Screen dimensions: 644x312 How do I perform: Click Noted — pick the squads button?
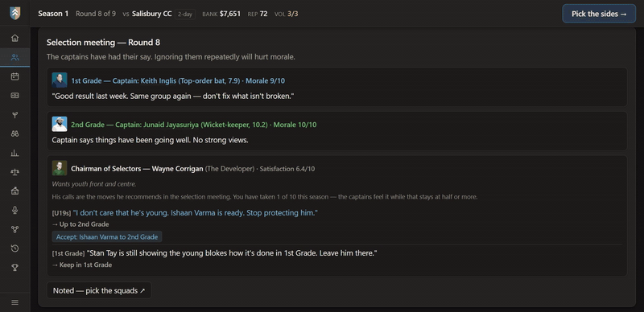(99, 290)
